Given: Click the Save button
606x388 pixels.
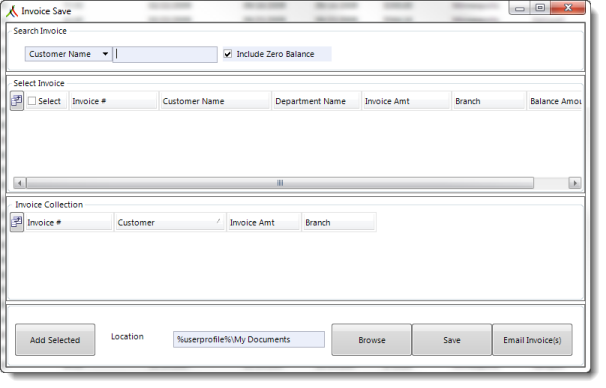Looking at the screenshot, I should pyautogui.click(x=452, y=340).
